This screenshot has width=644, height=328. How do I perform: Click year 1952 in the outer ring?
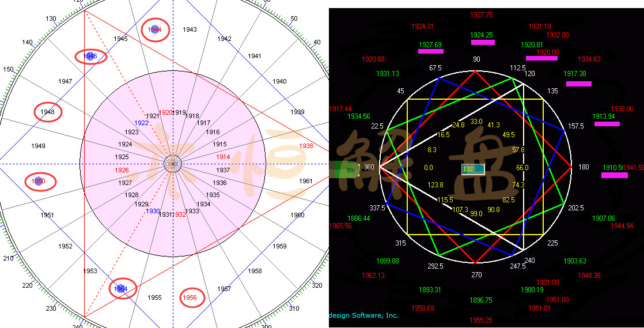click(65, 247)
